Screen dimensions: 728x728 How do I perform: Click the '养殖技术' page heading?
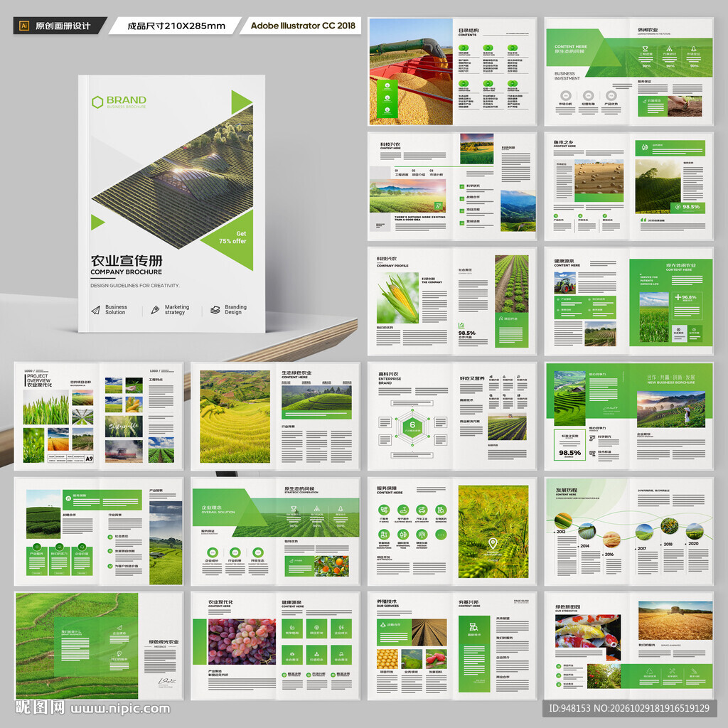point(386,601)
